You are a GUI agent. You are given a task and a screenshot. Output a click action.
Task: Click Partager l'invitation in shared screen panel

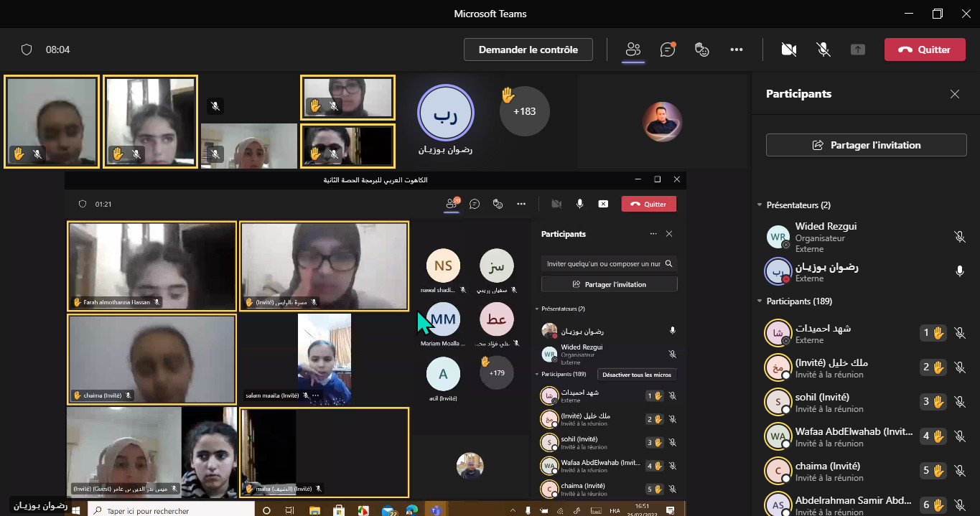click(x=609, y=284)
